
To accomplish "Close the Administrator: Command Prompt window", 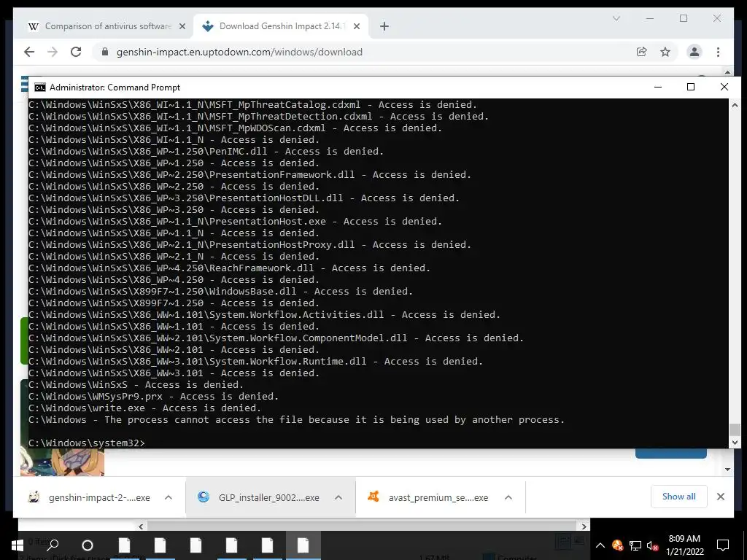I will tap(724, 87).
